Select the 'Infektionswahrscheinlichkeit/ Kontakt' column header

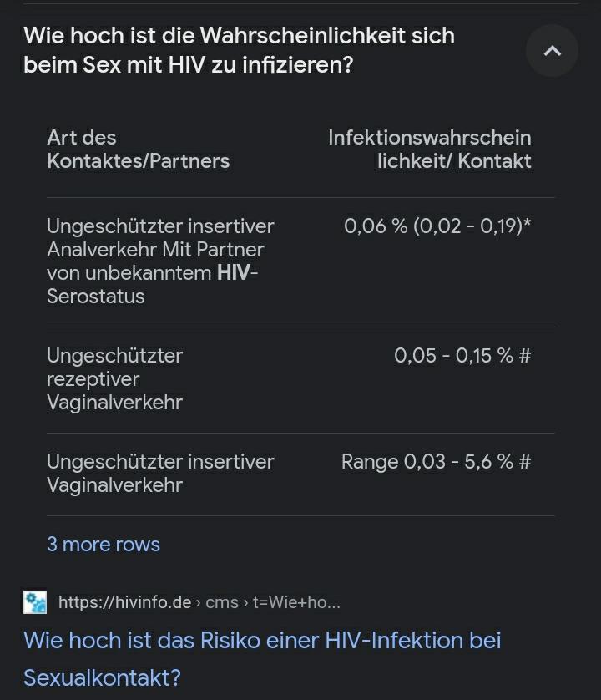430,150
